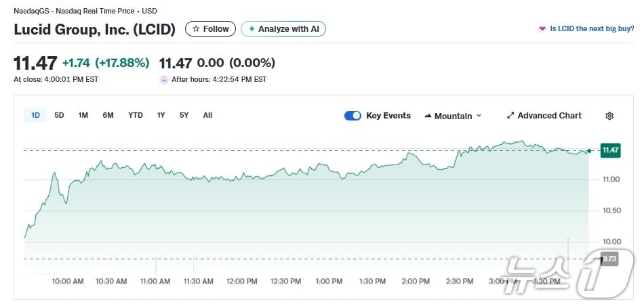Image resolution: width=644 pixels, height=308 pixels.
Task: Switch to 1M time range
Action: tap(83, 115)
